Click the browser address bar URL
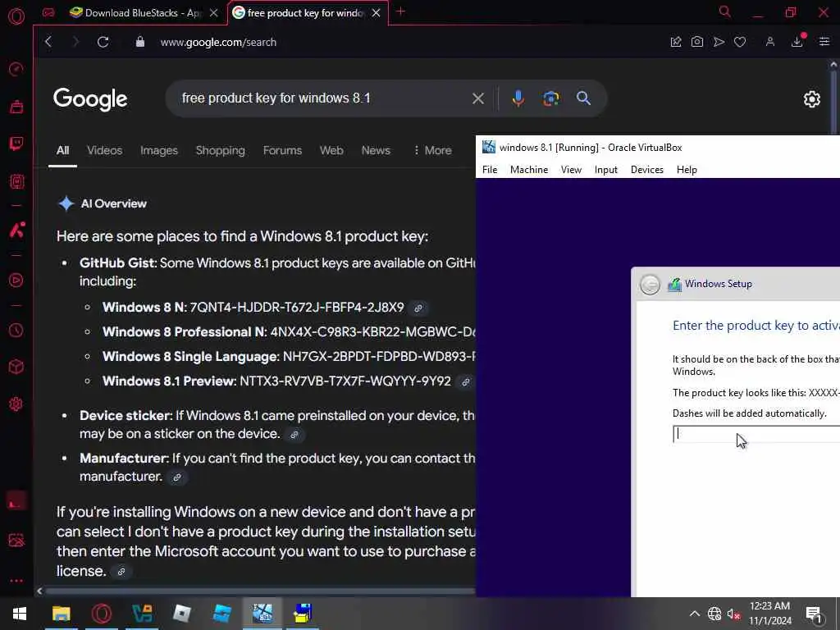Image resolution: width=840 pixels, height=630 pixels. [218, 43]
